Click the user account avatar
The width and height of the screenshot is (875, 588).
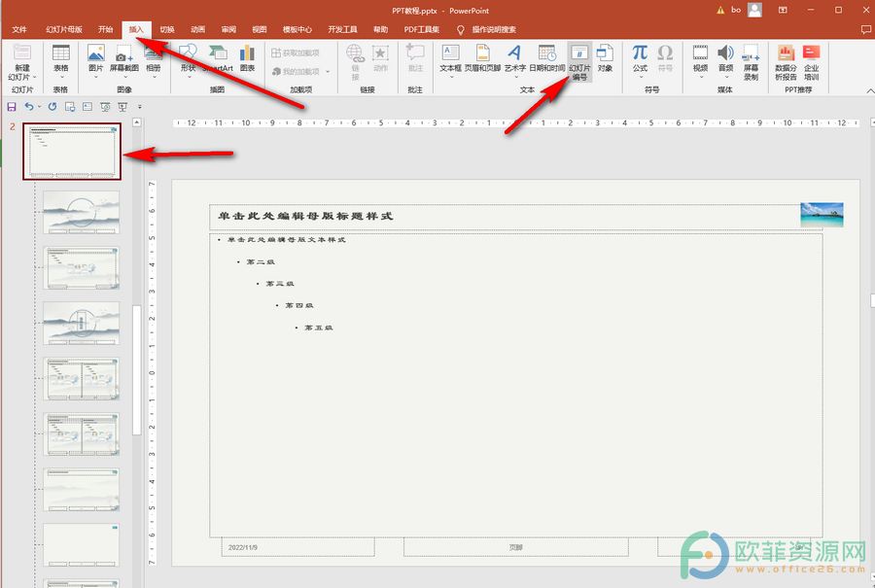tap(755, 10)
